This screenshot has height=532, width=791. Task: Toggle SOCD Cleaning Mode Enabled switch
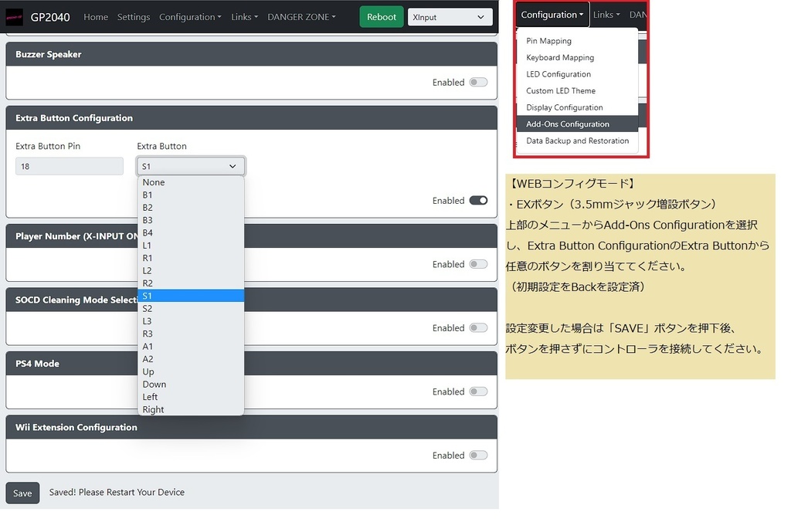478,328
